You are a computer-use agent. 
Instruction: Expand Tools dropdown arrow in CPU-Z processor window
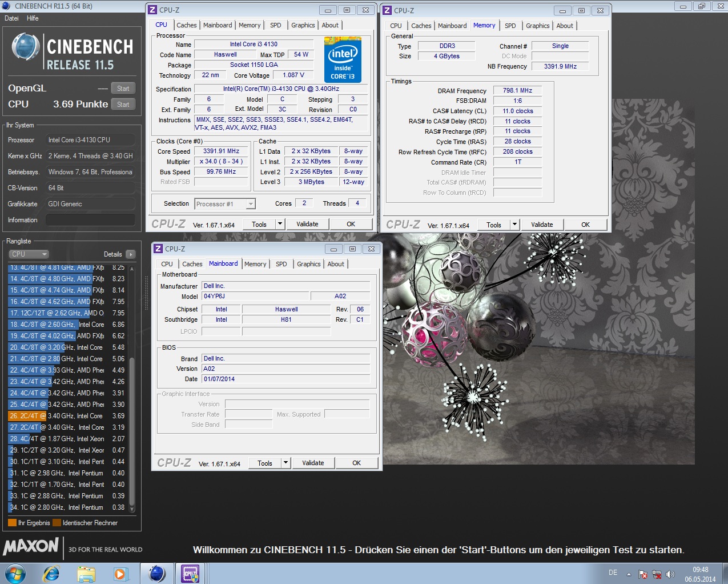click(280, 225)
